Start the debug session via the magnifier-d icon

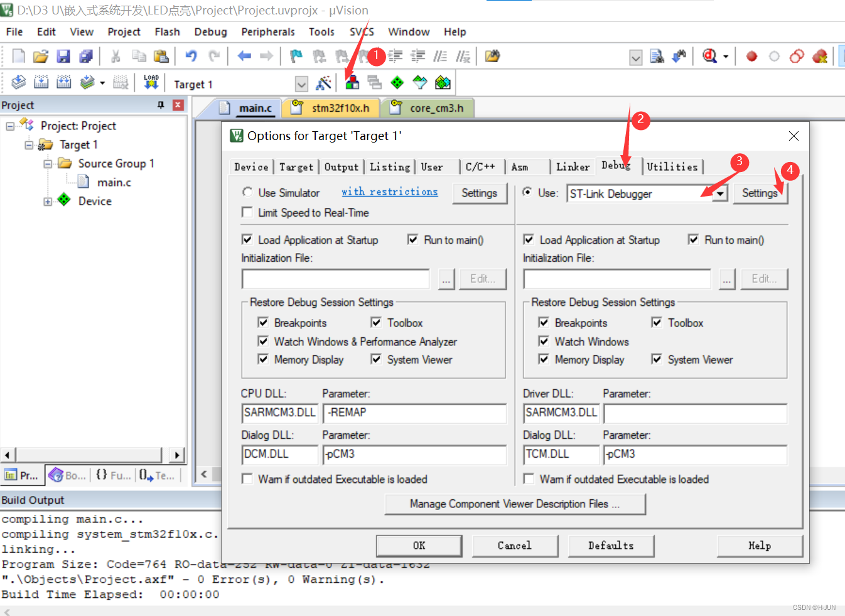[x=710, y=57]
